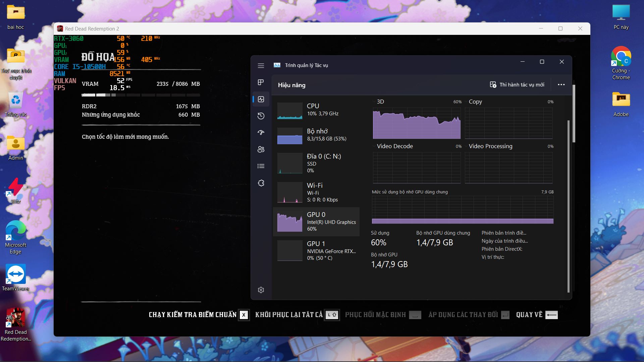
Task: Launch TeamViewer desktop shortcut
Action: point(15,278)
